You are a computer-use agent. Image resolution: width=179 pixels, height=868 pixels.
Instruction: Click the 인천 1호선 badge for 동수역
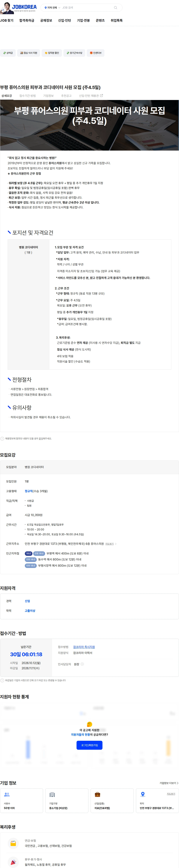click(31, 560)
